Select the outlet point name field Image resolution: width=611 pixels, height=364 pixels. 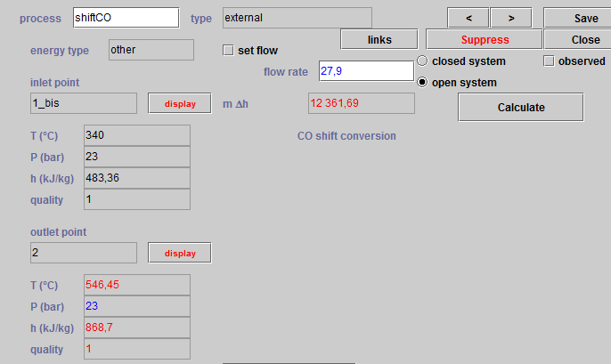click(x=84, y=253)
